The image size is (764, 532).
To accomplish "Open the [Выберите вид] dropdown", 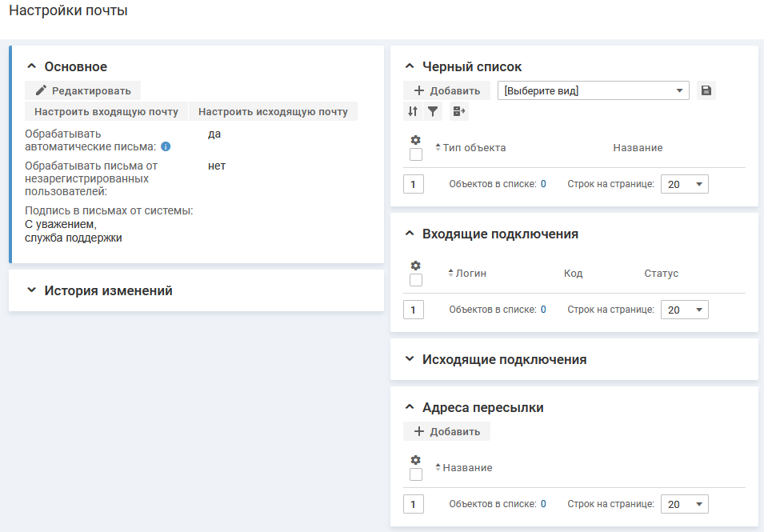I will pos(593,91).
